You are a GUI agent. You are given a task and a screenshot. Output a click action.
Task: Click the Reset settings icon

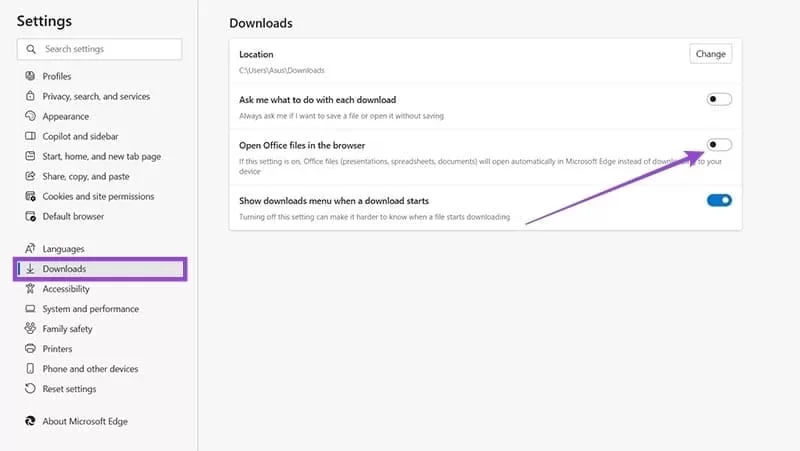[x=30, y=389]
